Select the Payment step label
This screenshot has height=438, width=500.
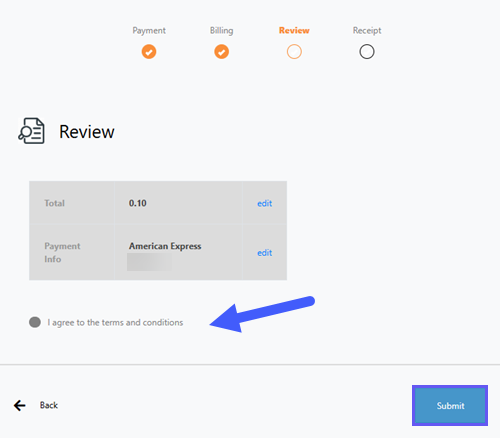pos(149,31)
